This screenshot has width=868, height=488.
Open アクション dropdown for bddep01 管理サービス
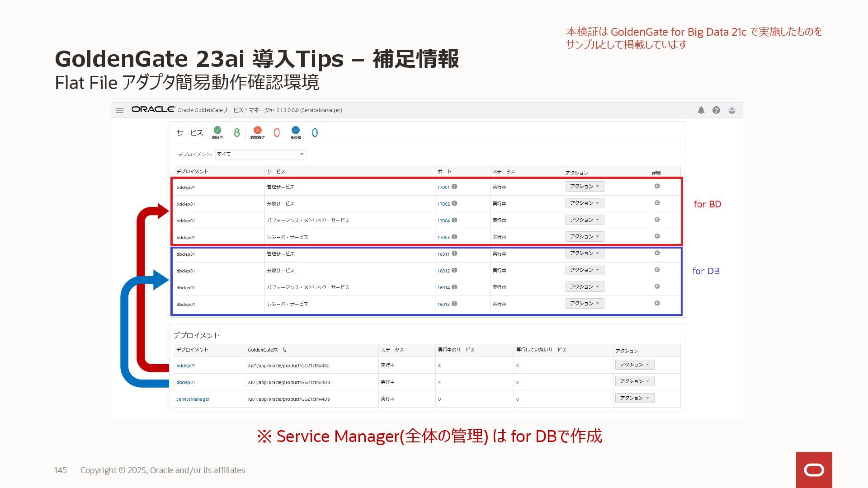tap(584, 187)
